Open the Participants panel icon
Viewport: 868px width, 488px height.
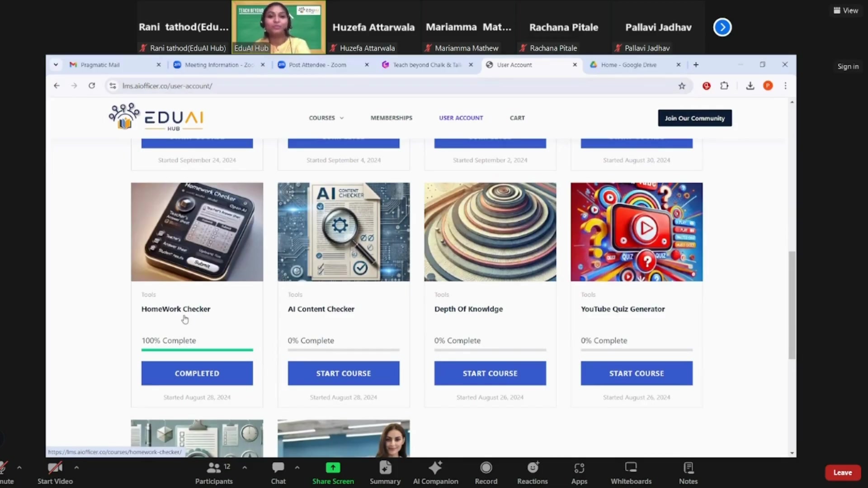pyautogui.click(x=214, y=468)
